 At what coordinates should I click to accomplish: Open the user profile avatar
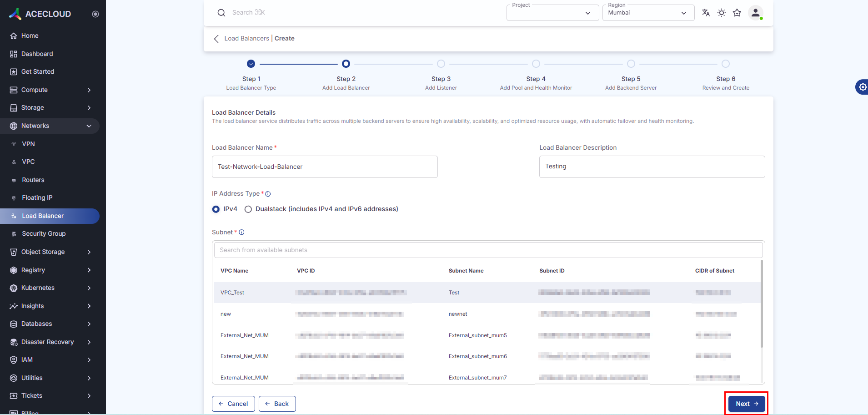point(755,13)
